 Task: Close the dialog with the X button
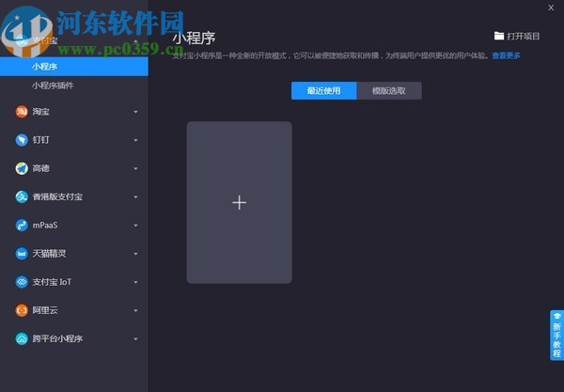(x=551, y=8)
